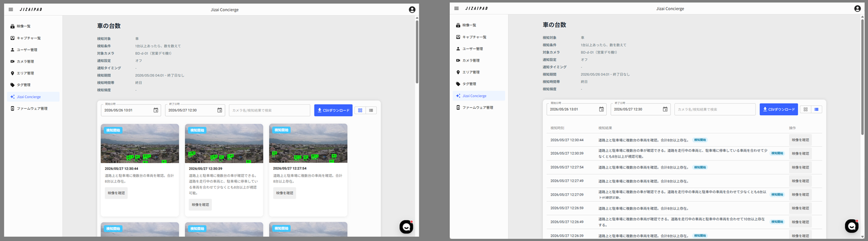Open ユーザー管理 in left window sidebar
The height and width of the screenshot is (241, 868).
pyautogui.click(x=33, y=50)
